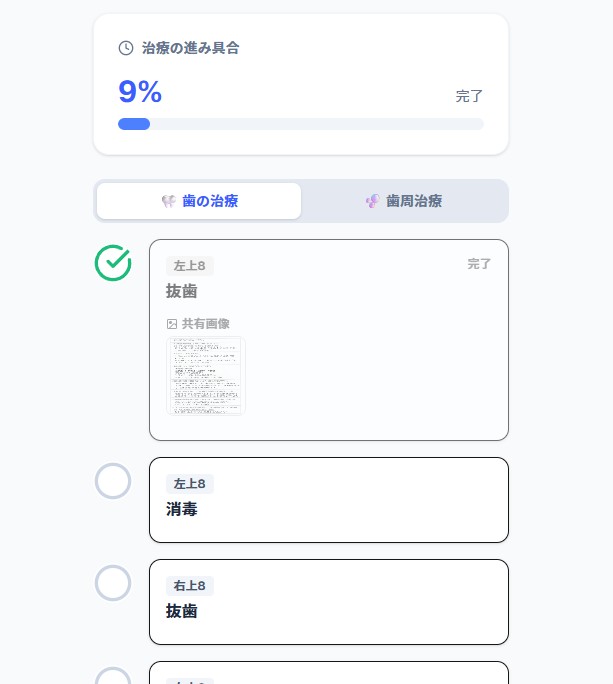Toggle the partially visible bottom step circle
Screen dimensions: 613x684
click(113, 677)
